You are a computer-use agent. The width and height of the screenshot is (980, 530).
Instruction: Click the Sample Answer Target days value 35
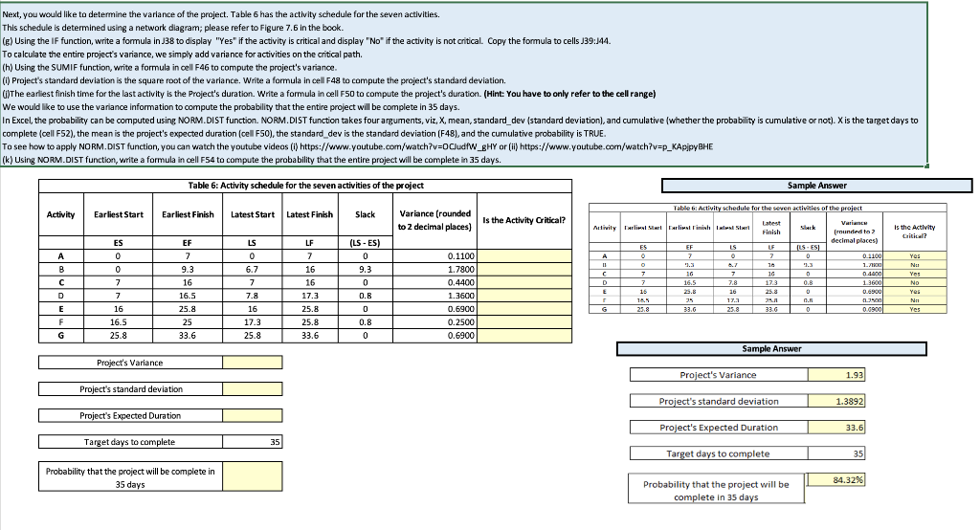(836, 453)
